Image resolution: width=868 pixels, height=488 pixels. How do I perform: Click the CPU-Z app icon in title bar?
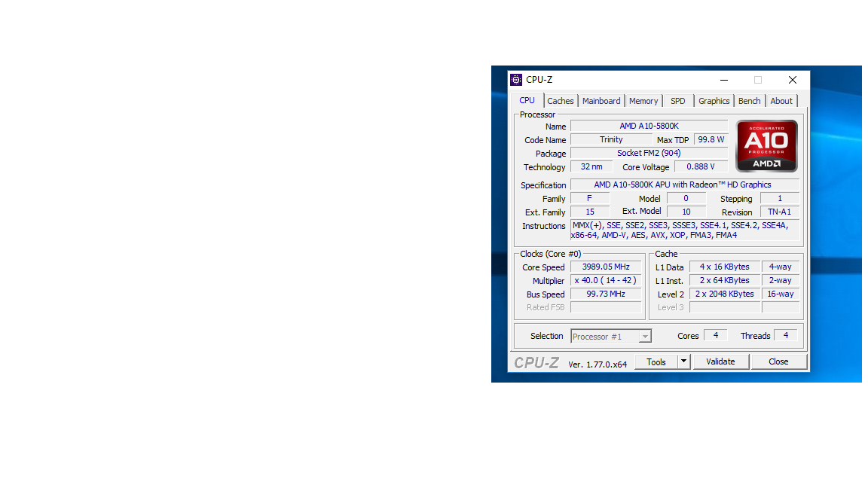[516, 81]
